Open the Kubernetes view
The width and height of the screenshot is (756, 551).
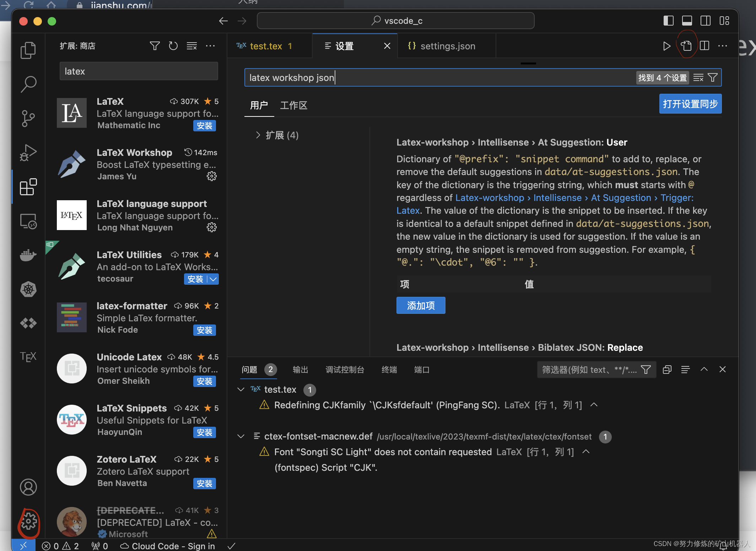(28, 289)
